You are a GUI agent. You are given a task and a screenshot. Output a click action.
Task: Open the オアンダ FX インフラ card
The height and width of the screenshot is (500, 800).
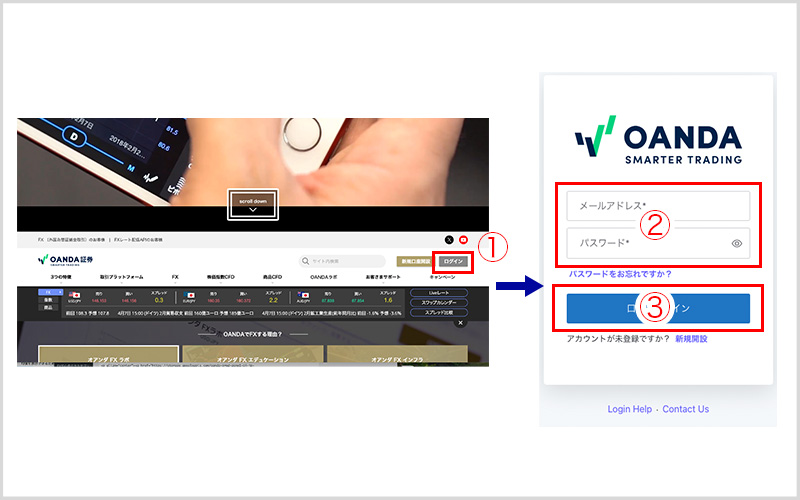click(x=397, y=356)
